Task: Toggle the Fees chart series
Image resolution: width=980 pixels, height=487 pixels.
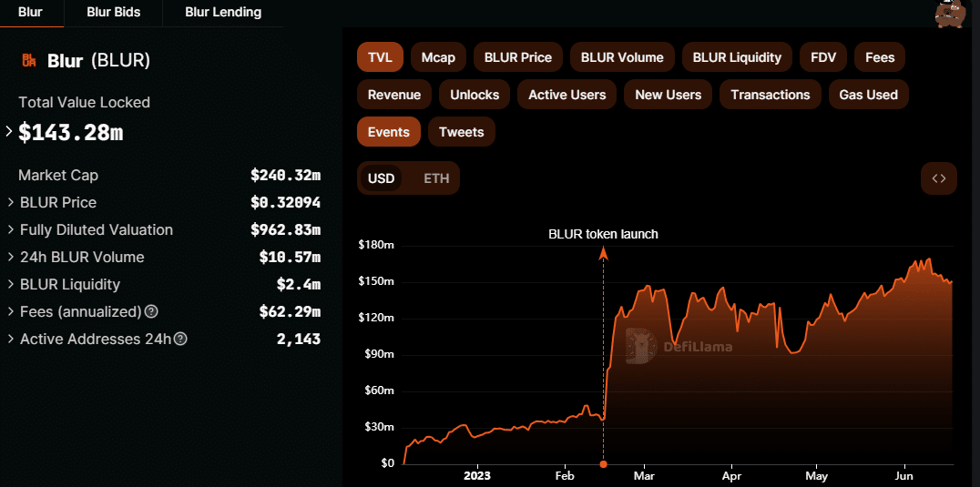Action: tap(880, 57)
